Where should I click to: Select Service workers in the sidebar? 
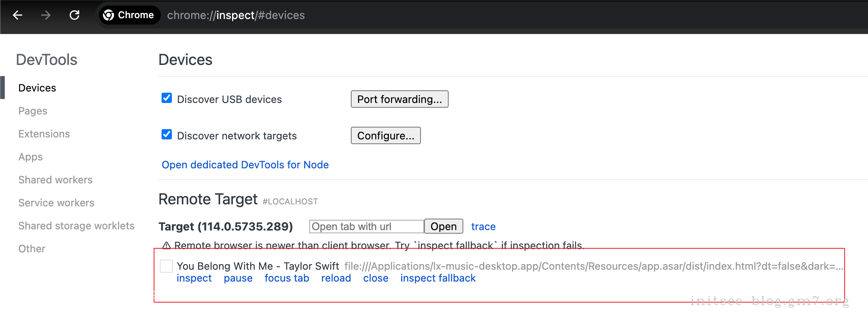coord(56,203)
